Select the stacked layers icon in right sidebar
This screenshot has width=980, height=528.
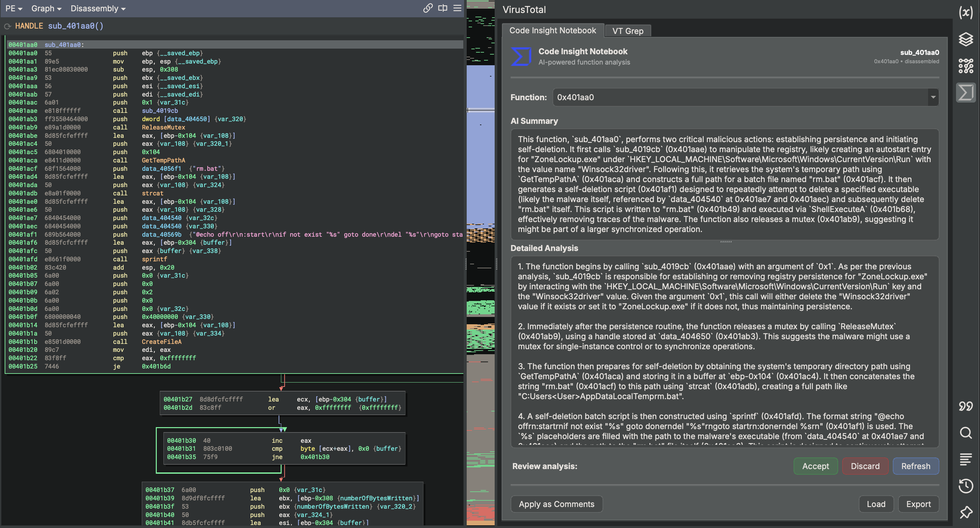pyautogui.click(x=966, y=39)
